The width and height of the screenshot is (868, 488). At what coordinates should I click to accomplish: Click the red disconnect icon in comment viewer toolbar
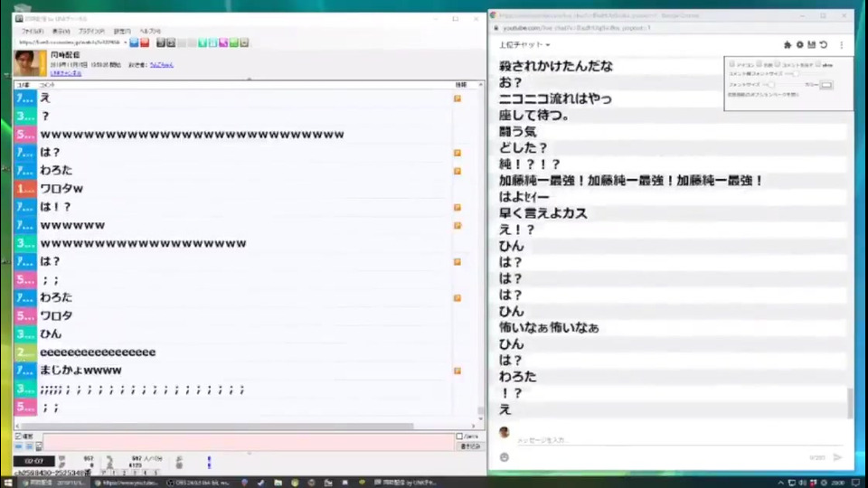click(x=145, y=42)
